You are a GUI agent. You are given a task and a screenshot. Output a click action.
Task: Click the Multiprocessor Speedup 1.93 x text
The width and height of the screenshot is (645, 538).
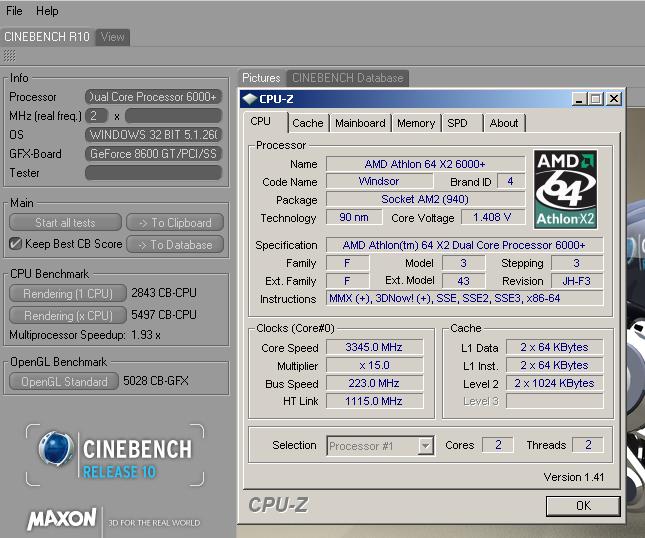(x=85, y=335)
